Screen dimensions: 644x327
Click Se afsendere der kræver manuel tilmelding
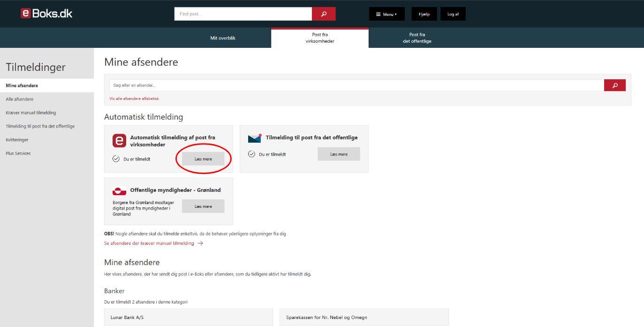149,243
